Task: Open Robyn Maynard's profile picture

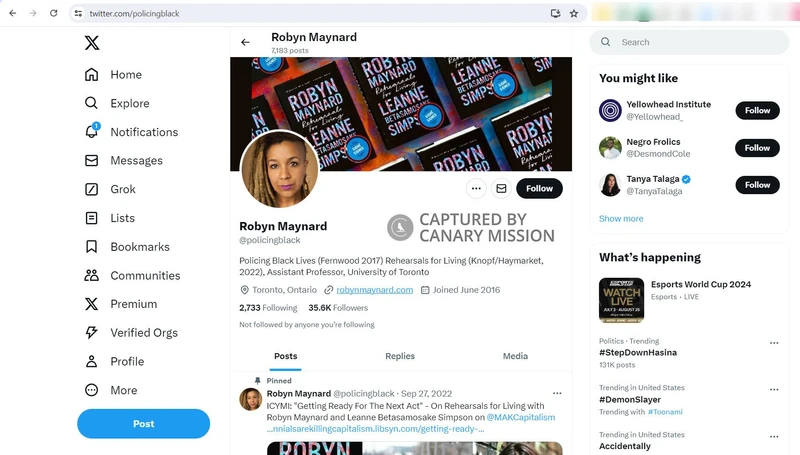Action: pos(279,169)
